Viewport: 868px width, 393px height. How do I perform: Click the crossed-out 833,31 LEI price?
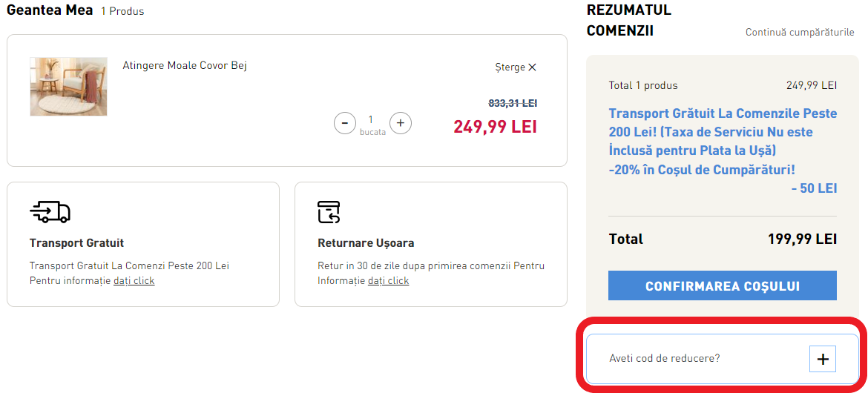[x=512, y=104]
